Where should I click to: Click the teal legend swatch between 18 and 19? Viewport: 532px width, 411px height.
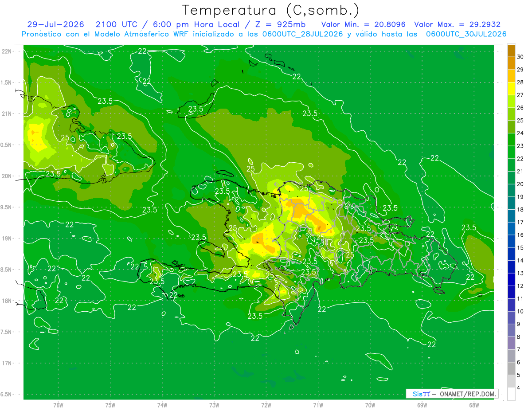click(x=511, y=204)
